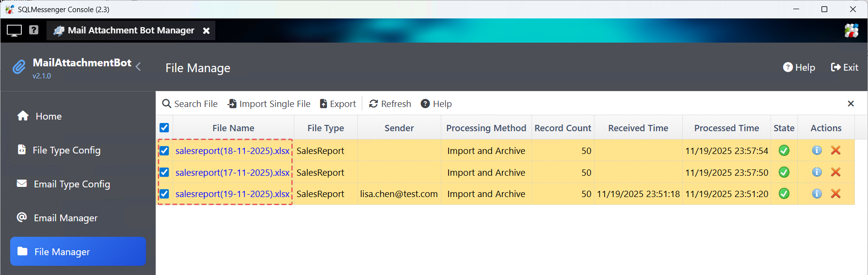868x275 pixels.
Task: Uncheck the salesreport(18-11-2025).xlsx row checkbox
Action: point(164,151)
